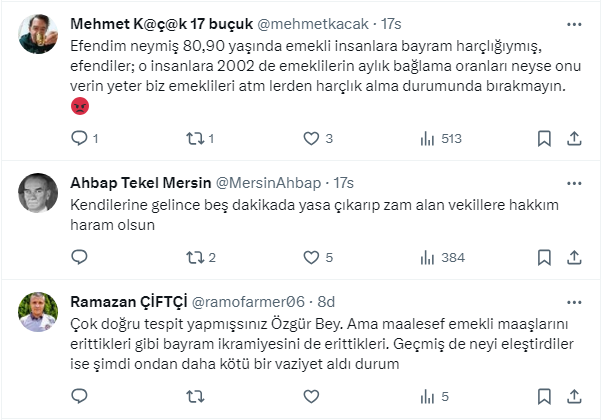
Task: Retweet Mehmet K@ç@k's post
Action: pyautogui.click(x=195, y=139)
